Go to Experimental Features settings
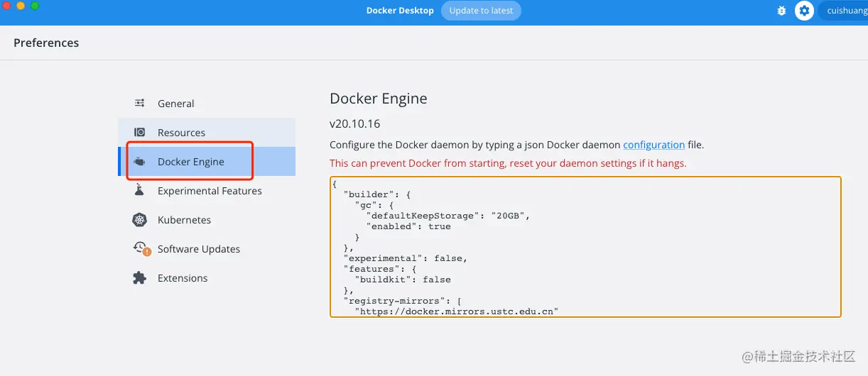This screenshot has width=868, height=376. [207, 191]
